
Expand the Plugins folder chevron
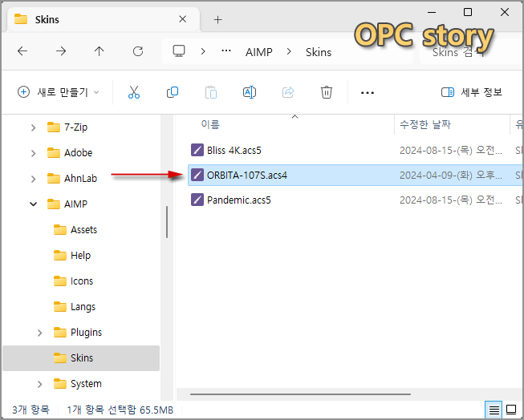(39, 333)
